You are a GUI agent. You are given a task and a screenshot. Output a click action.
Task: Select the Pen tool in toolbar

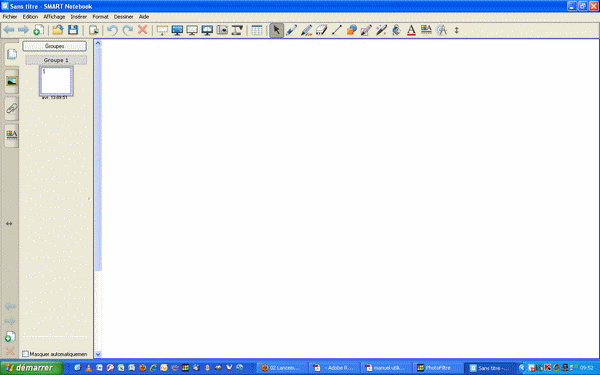[291, 30]
